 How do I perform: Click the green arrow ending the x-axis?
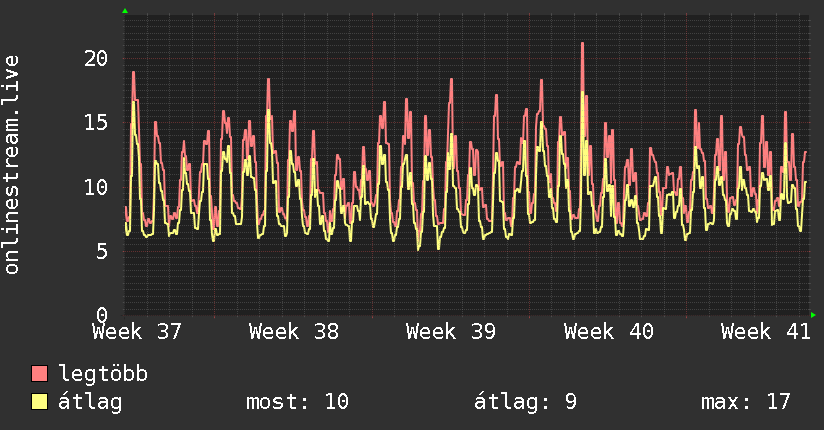[x=813, y=315]
